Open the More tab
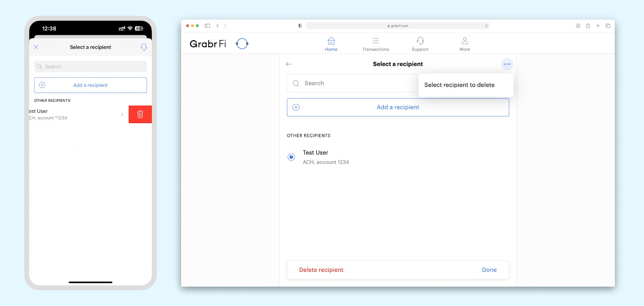Image resolution: width=644 pixels, height=306 pixels. click(465, 44)
